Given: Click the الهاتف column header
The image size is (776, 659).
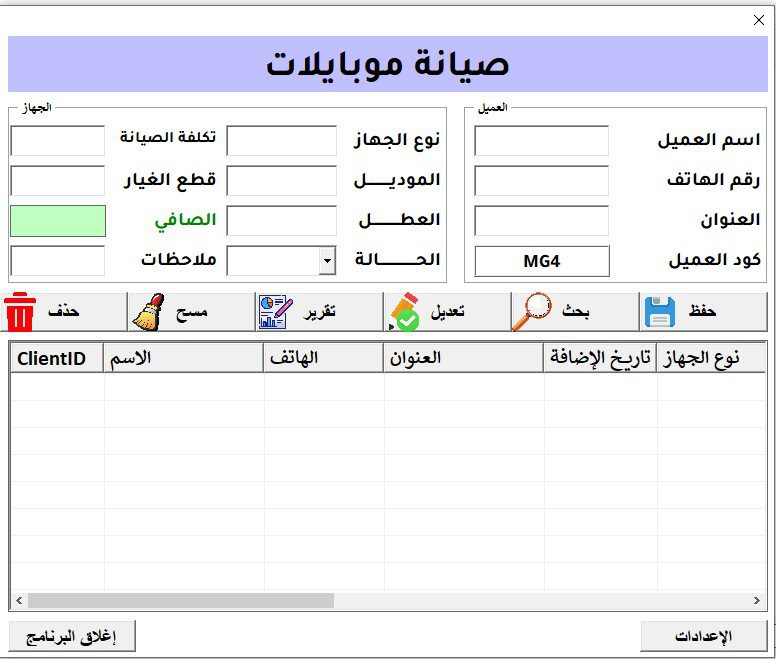Looking at the screenshot, I should click(x=323, y=358).
